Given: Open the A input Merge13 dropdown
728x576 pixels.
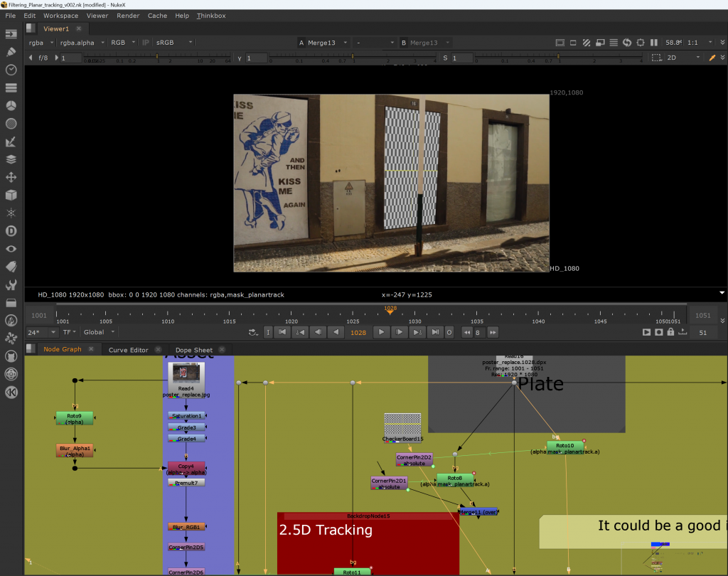Looking at the screenshot, I should point(327,43).
